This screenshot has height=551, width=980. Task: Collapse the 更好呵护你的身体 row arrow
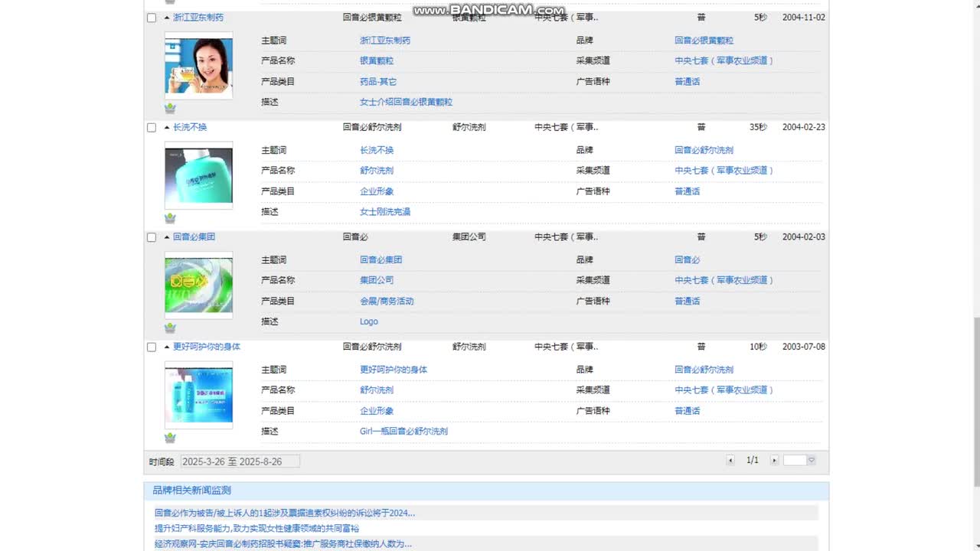tap(167, 347)
